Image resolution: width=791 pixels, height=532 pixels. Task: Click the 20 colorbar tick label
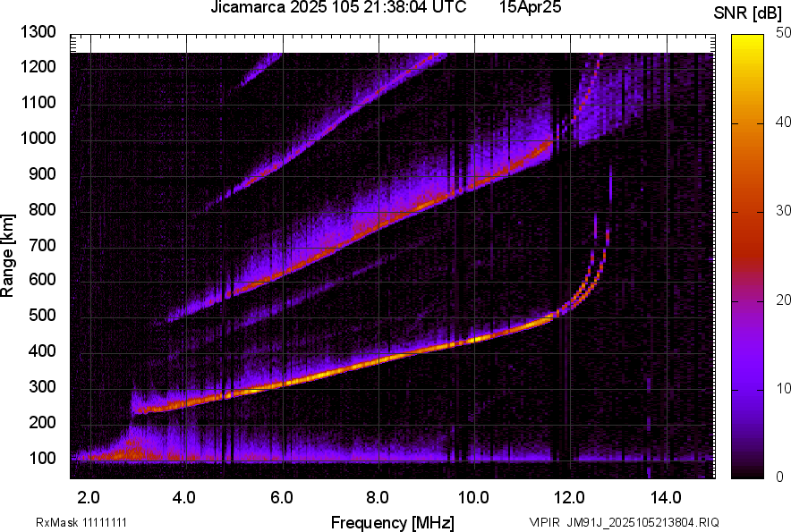(x=784, y=300)
